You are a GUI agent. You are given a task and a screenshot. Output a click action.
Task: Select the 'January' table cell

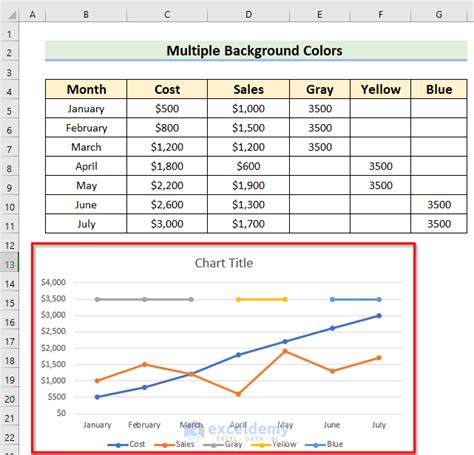86,108
